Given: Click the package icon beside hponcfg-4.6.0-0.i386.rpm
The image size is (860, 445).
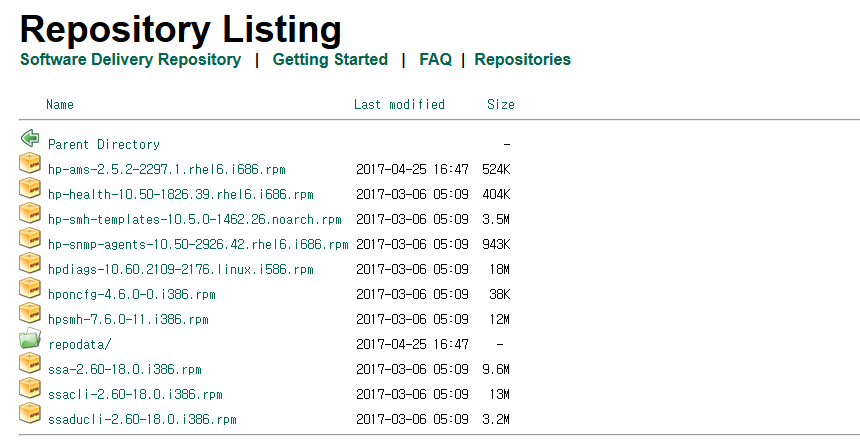Looking at the screenshot, I should pyautogui.click(x=30, y=288).
